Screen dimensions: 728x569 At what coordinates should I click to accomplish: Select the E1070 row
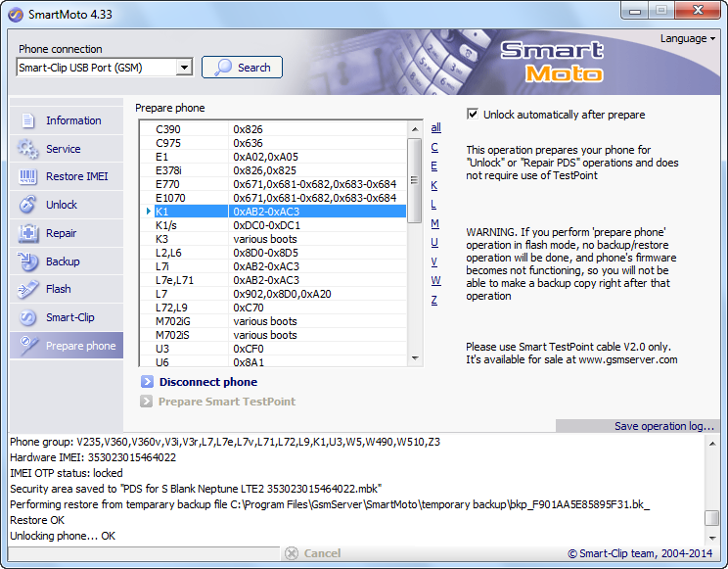click(274, 198)
